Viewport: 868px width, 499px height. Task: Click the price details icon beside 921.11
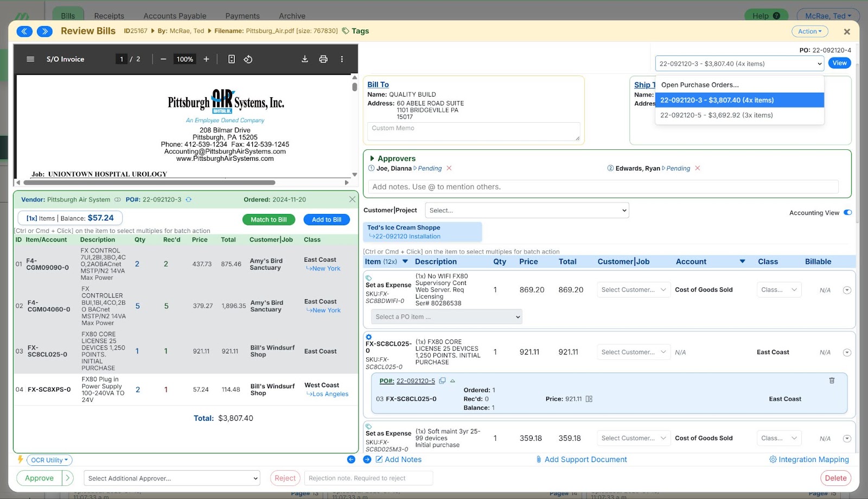589,399
